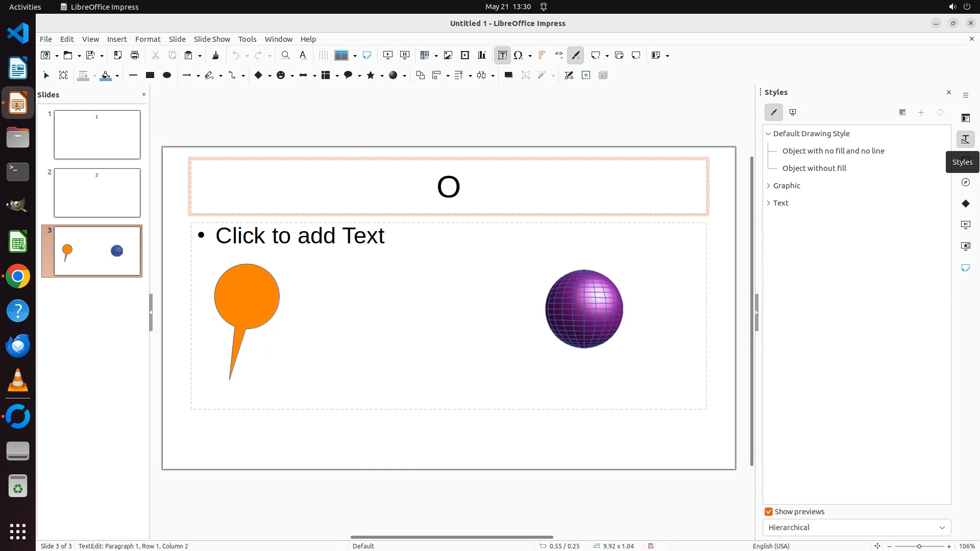The width and height of the screenshot is (980, 551).
Task: Click the fill color swatch button
Action: 106,76
